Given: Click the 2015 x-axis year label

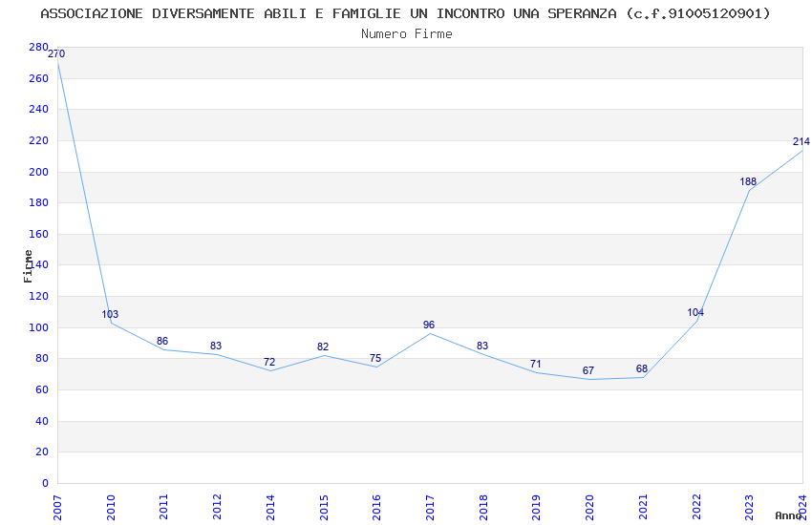Looking at the screenshot, I should (x=324, y=507).
